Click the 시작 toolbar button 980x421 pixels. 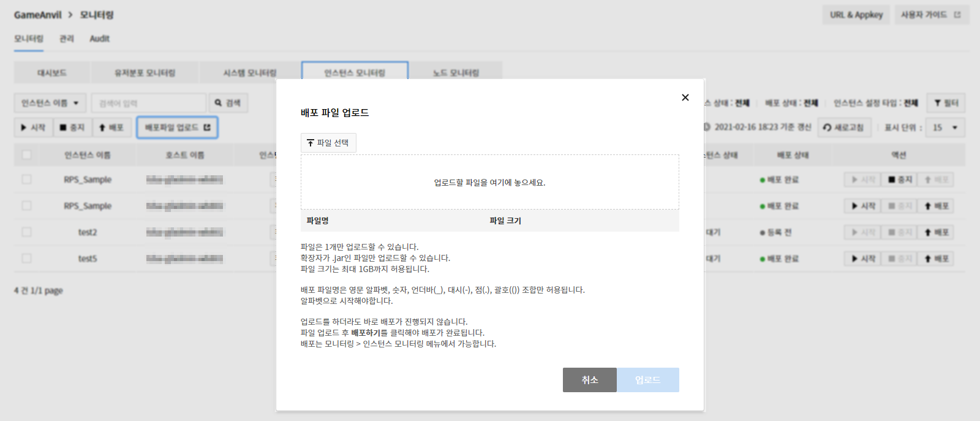point(33,127)
